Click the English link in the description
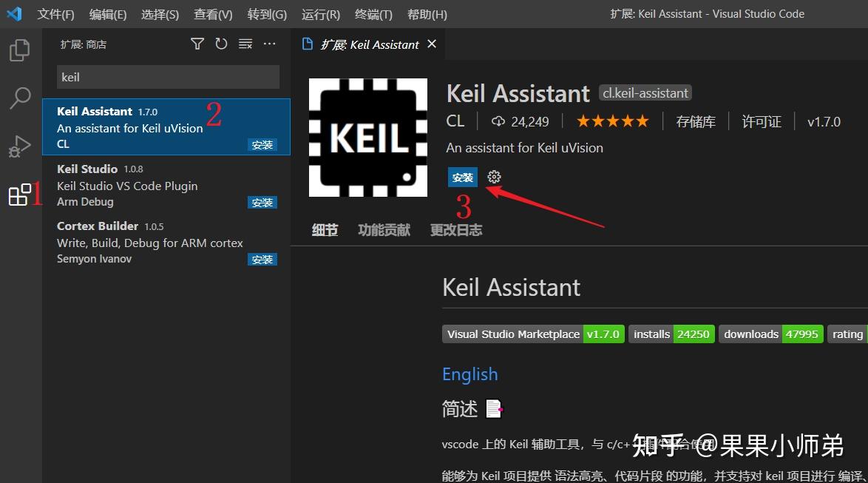868x483 pixels. tap(469, 374)
